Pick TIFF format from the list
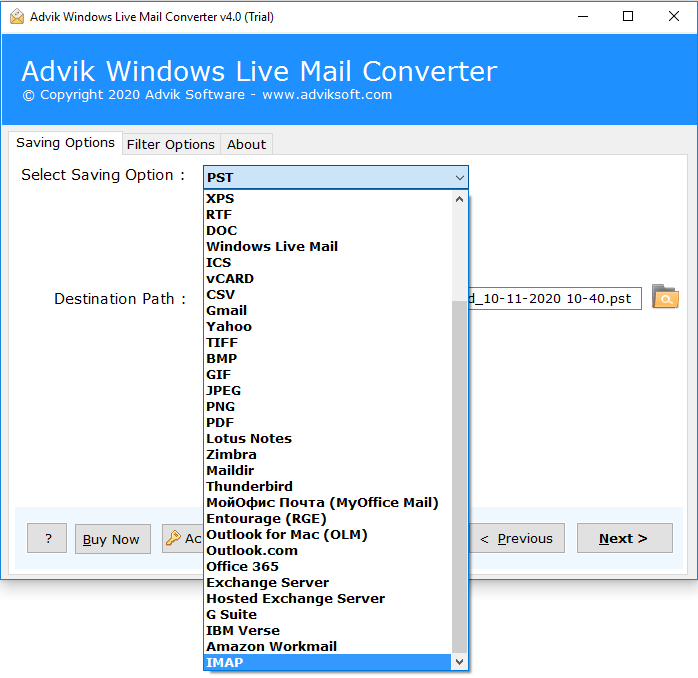 pyautogui.click(x=328, y=343)
